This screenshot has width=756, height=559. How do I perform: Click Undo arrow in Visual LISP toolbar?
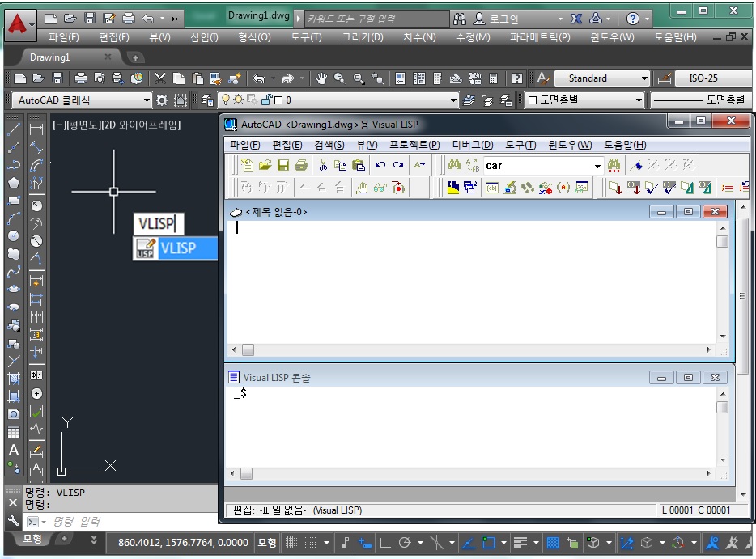380,165
